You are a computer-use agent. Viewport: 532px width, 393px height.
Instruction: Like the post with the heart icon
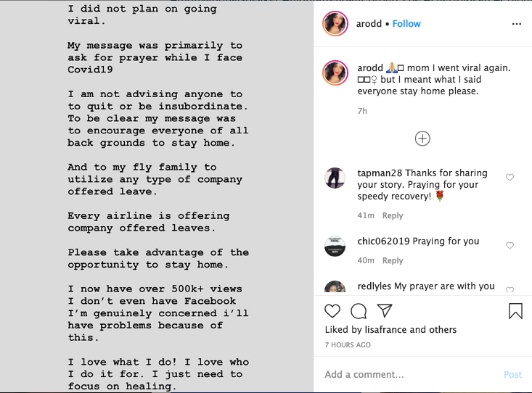332,310
